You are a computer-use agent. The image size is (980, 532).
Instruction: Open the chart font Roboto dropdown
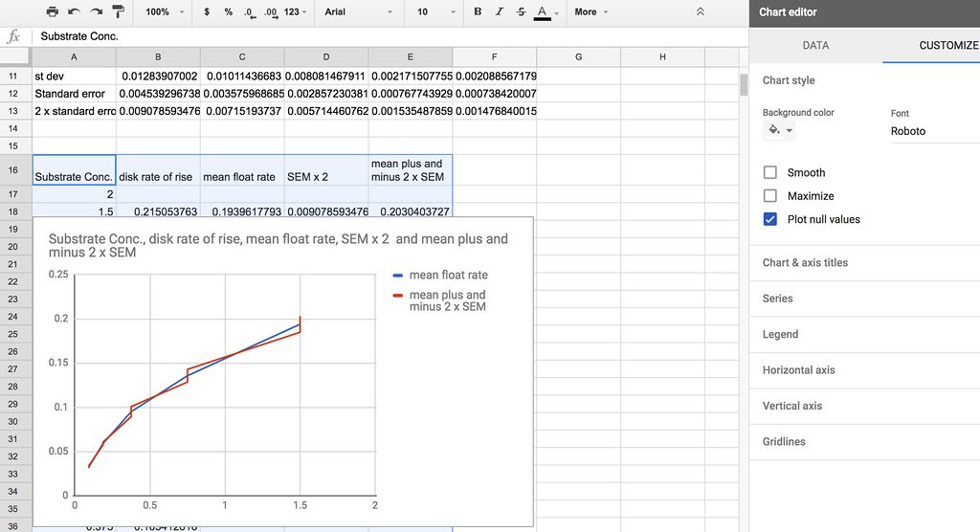[933, 131]
